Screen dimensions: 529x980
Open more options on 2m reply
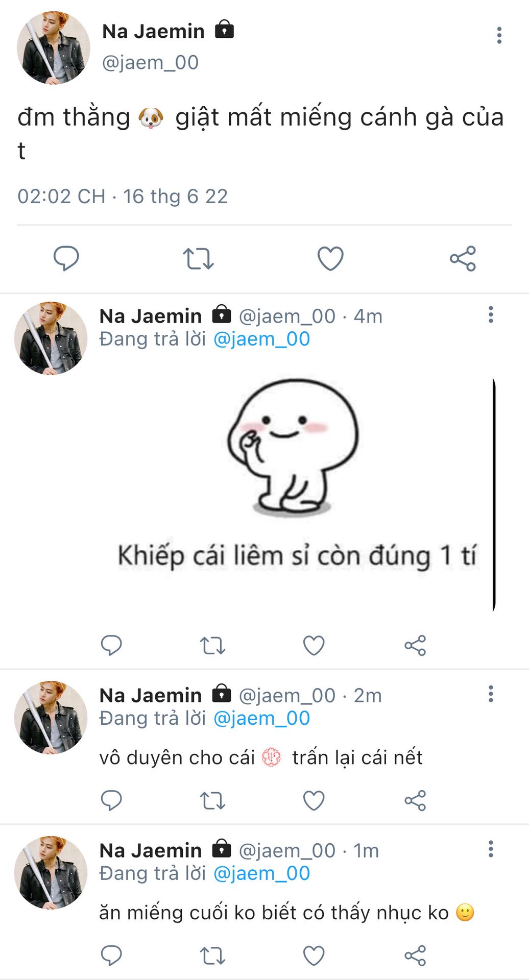(491, 694)
